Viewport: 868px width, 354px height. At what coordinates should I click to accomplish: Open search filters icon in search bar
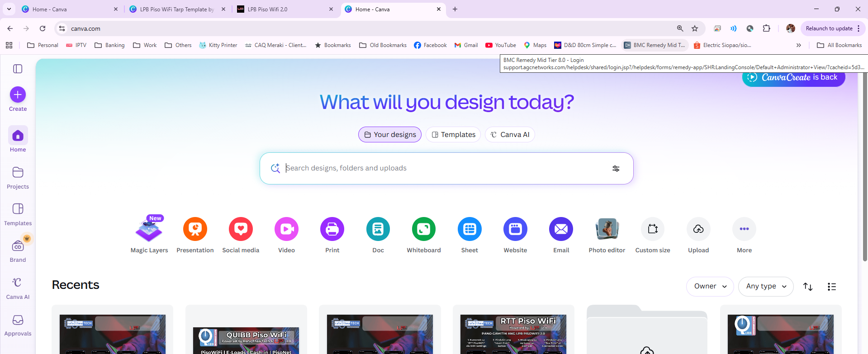click(616, 169)
